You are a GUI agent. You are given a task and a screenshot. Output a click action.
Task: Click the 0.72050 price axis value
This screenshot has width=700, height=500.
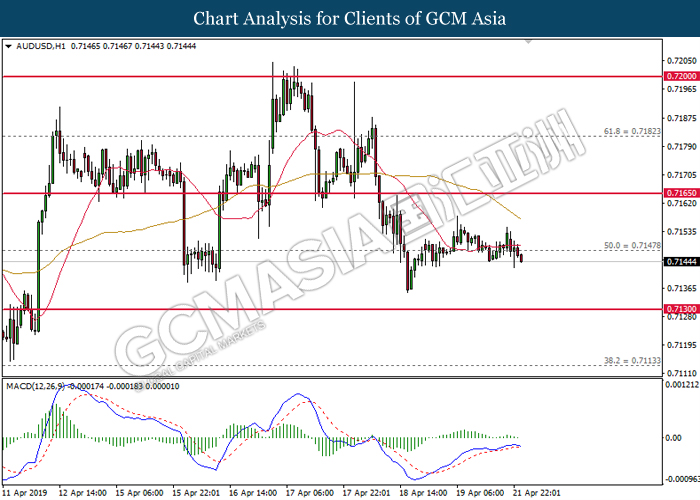pyautogui.click(x=681, y=61)
